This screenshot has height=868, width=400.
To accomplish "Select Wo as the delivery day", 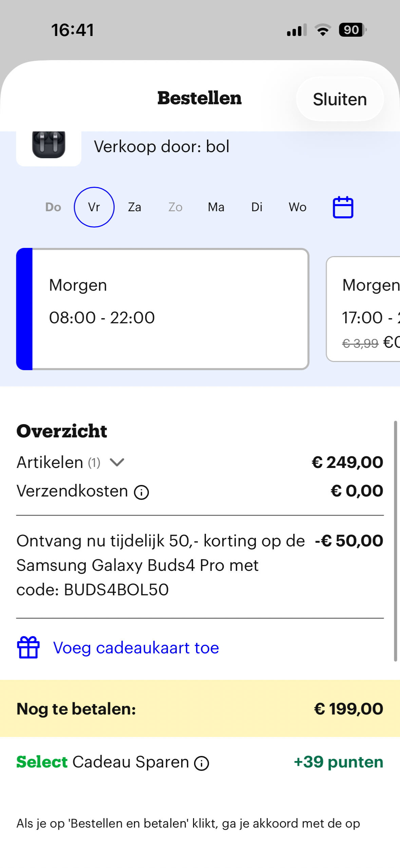I will coord(297,207).
